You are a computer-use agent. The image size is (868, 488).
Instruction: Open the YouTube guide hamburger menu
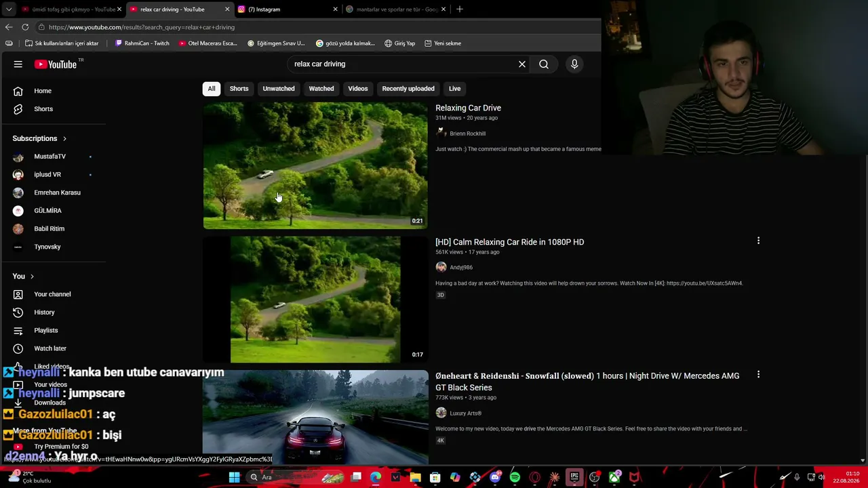coord(18,64)
